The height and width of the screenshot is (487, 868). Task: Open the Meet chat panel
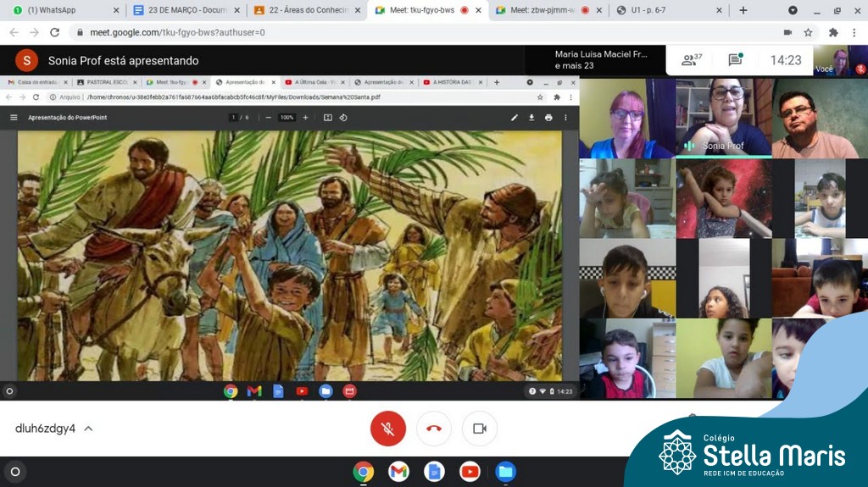pos(735,60)
